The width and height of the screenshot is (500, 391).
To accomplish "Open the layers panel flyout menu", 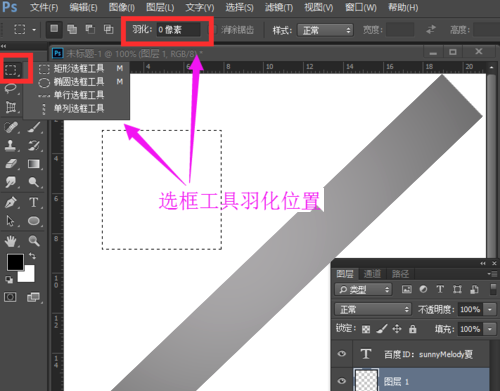I will coord(492,274).
